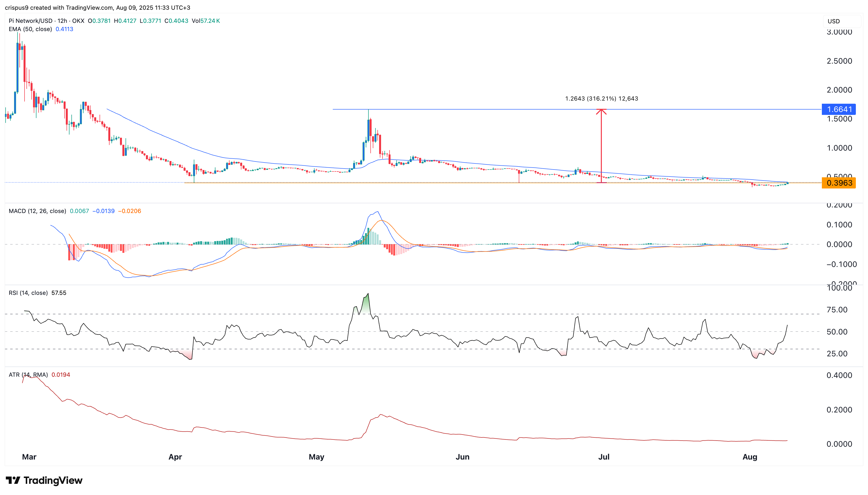Click the TradingView logo icon

click(x=13, y=480)
